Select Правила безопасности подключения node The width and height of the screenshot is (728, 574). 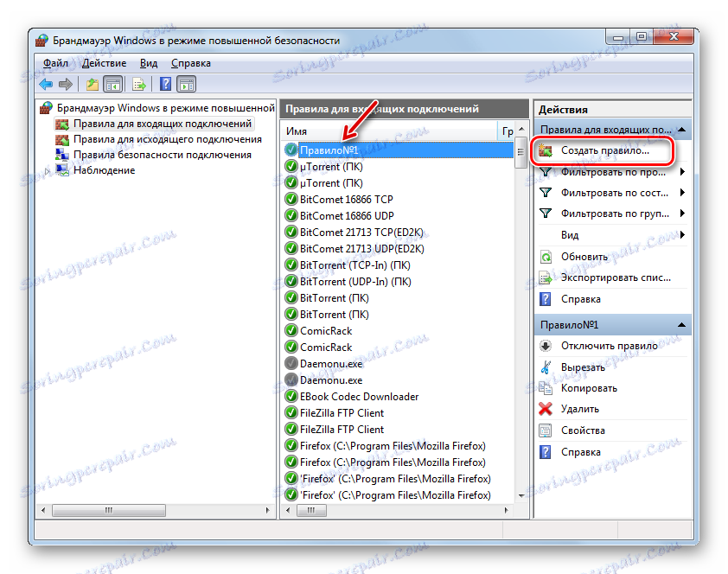[163, 155]
